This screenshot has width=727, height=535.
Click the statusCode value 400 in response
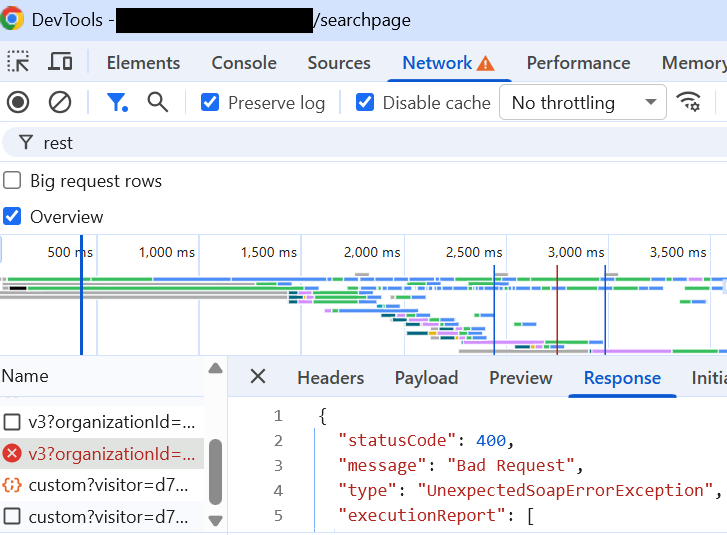pyautogui.click(x=491, y=440)
